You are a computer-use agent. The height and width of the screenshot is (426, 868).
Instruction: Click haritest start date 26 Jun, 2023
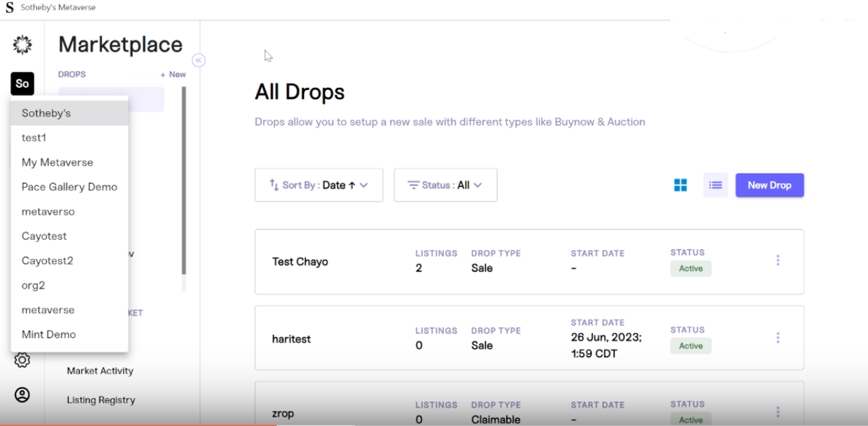point(606,345)
